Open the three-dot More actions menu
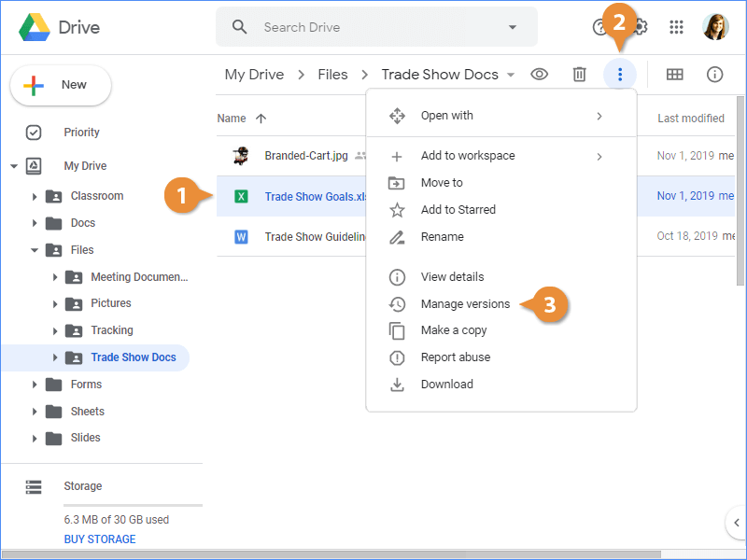747x560 pixels. pyautogui.click(x=619, y=75)
